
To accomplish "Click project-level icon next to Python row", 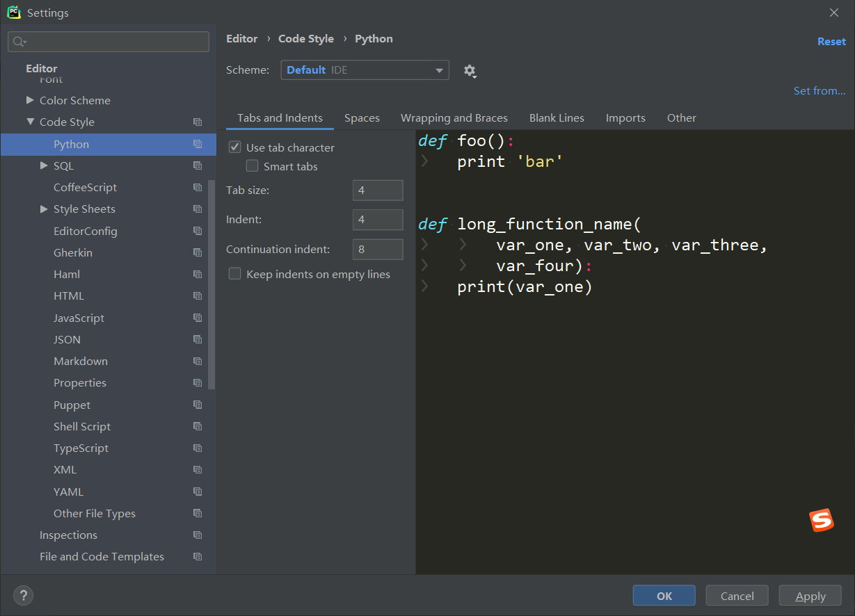I will 198,145.
